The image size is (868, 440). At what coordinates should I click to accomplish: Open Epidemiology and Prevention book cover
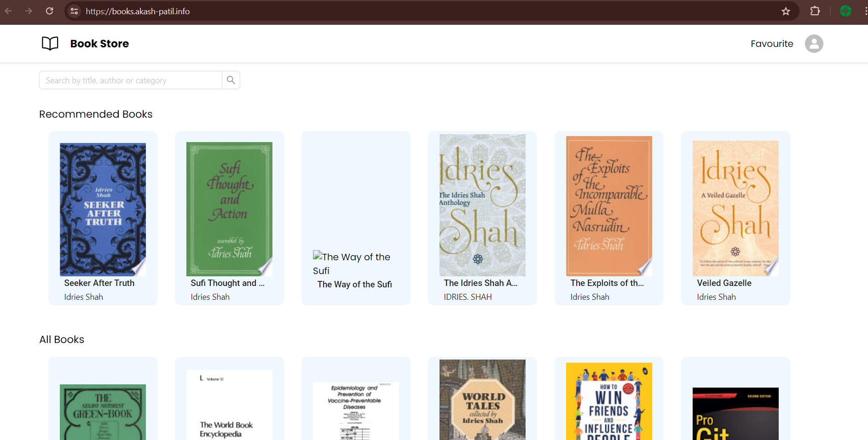click(356, 411)
